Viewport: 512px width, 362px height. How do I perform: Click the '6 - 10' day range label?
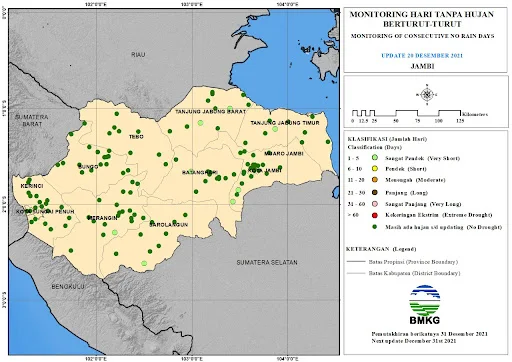click(x=355, y=169)
